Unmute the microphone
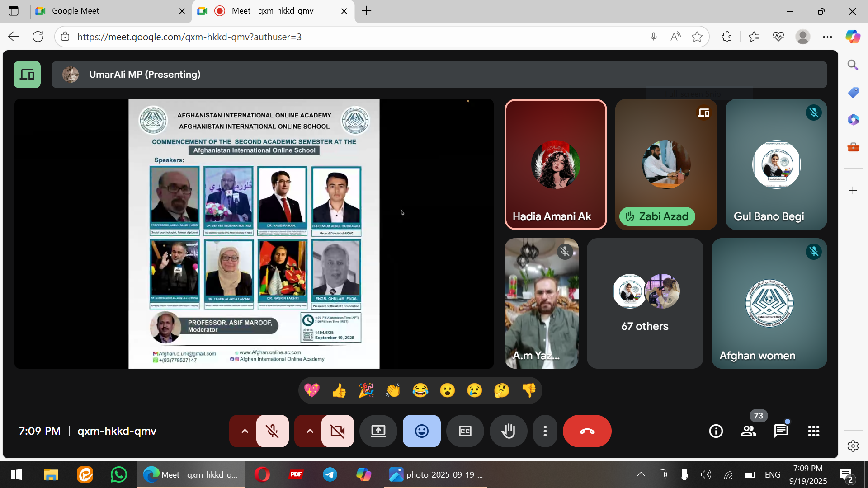 pyautogui.click(x=272, y=431)
